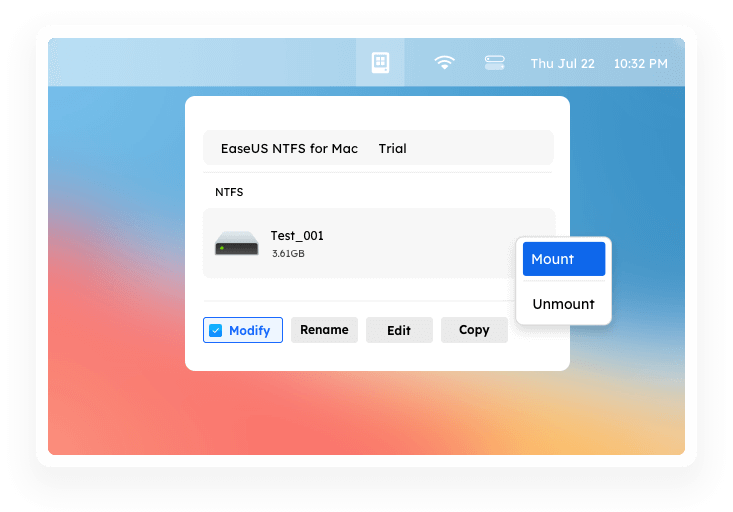Click the 10:32 PM clock
The image size is (733, 512).
click(640, 63)
